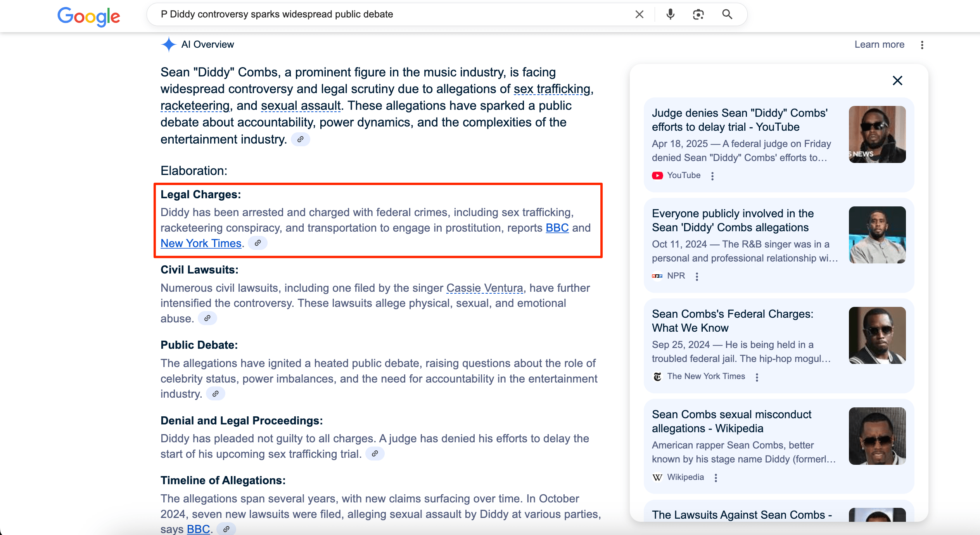Click the AI Overview sparkle icon

click(x=169, y=45)
